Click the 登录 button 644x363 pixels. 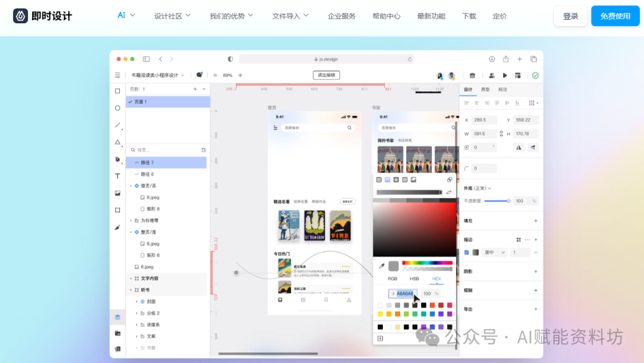click(571, 16)
